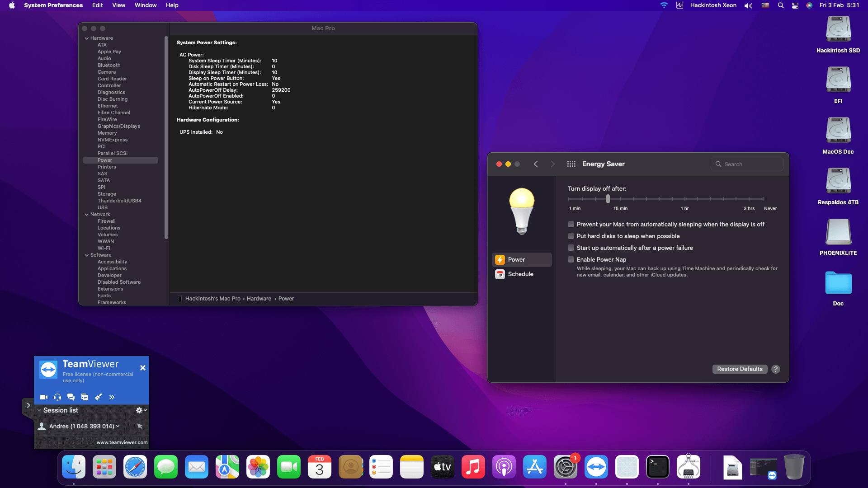Screen dimensions: 868x488
Task: Open the TeamViewer chat icon
Action: (x=71, y=397)
